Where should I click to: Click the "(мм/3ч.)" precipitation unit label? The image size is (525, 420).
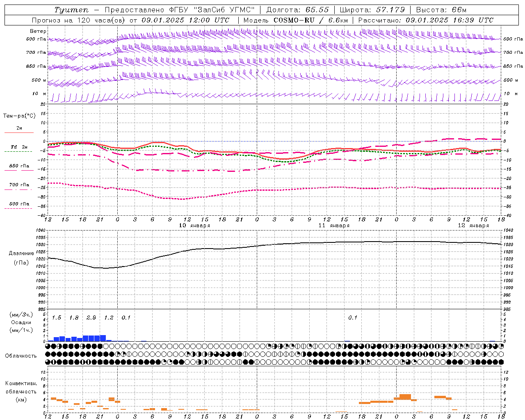(x=21, y=315)
